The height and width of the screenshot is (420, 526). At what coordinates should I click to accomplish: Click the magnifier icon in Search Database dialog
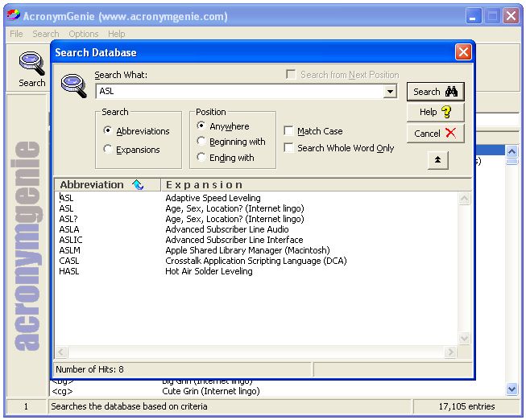74,86
